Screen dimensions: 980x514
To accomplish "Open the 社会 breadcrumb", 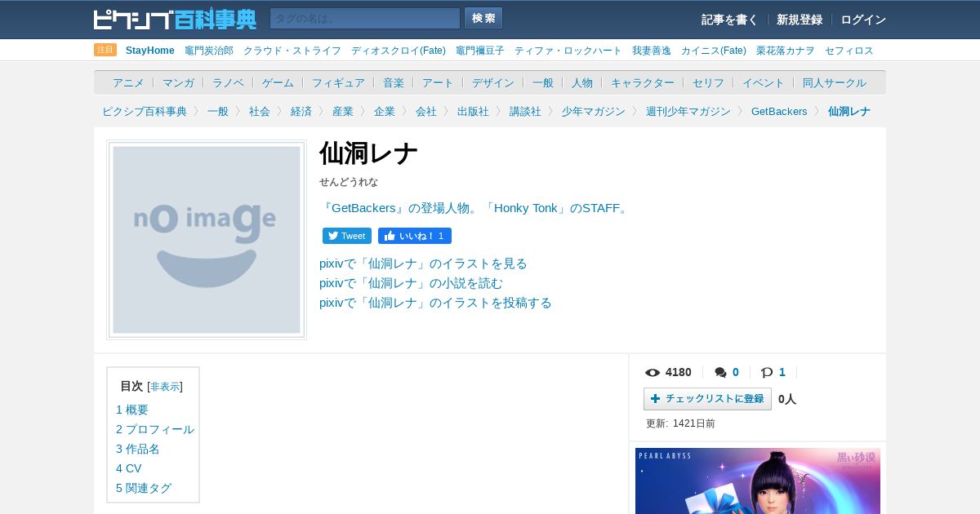I will [x=260, y=111].
